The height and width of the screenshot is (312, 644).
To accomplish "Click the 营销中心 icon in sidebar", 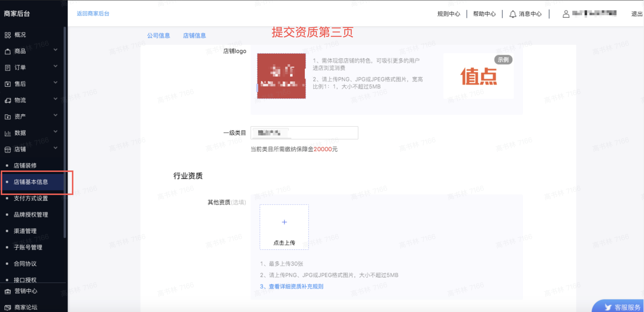I will point(8,291).
